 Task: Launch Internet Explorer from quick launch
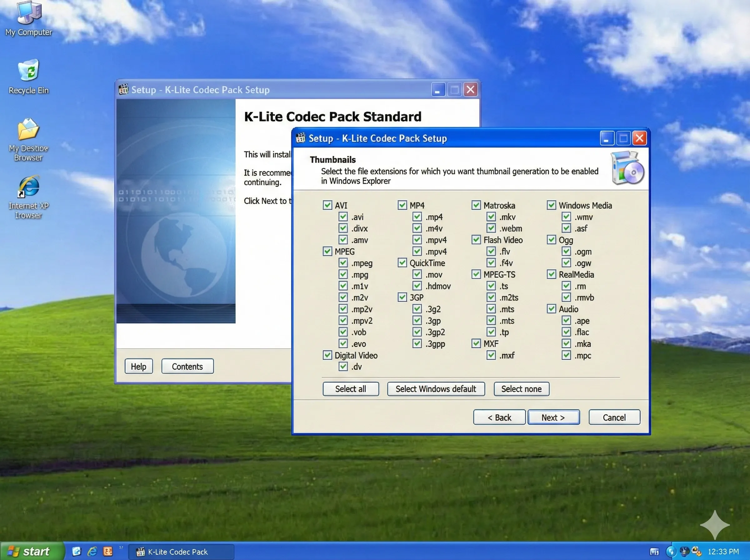pyautogui.click(x=92, y=551)
